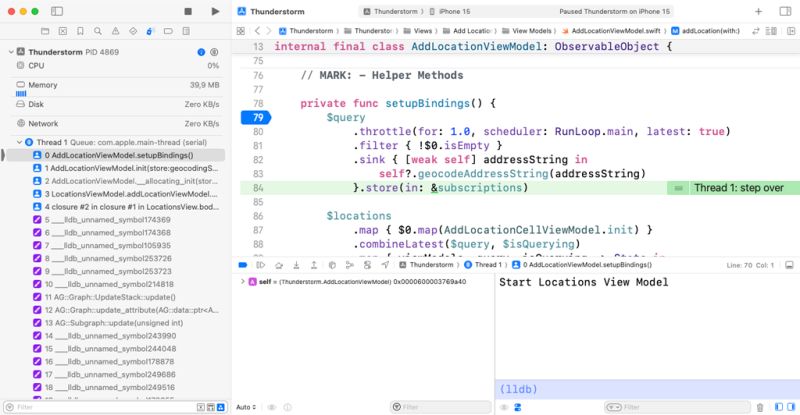Image resolution: width=800 pixels, height=415 pixels.
Task: Toggle the navigator sidebar panel
Action: click(x=57, y=11)
